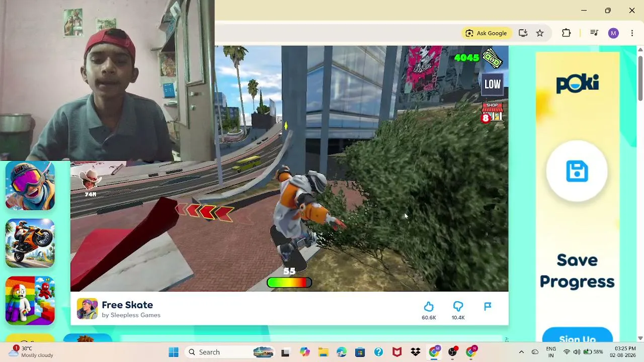Open the media controls icon in the Chrome toolbar
Viewport: 644px width, 362px height.
click(x=594, y=33)
